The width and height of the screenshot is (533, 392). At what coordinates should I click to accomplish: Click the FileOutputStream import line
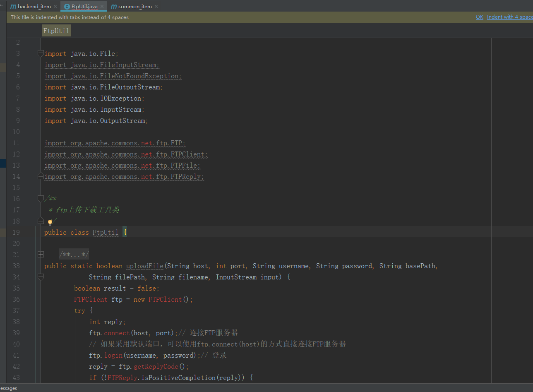pos(104,87)
